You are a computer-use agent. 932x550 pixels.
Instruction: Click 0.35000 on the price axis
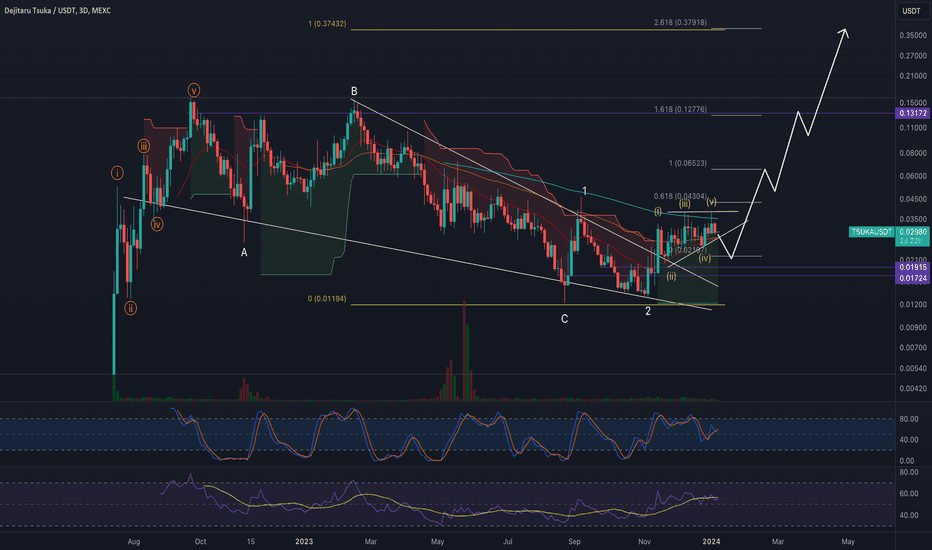(x=913, y=36)
